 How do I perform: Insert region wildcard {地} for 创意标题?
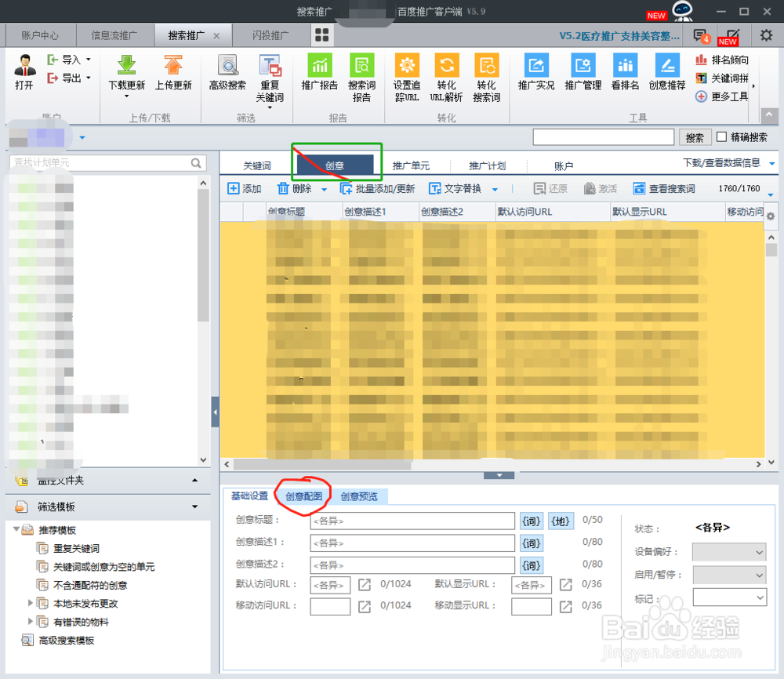click(x=561, y=521)
